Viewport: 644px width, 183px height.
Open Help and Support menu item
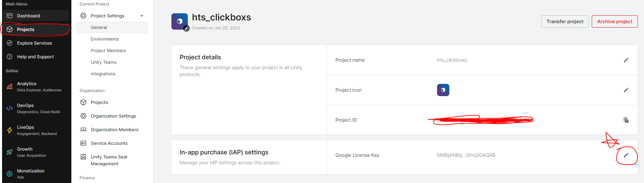click(36, 57)
